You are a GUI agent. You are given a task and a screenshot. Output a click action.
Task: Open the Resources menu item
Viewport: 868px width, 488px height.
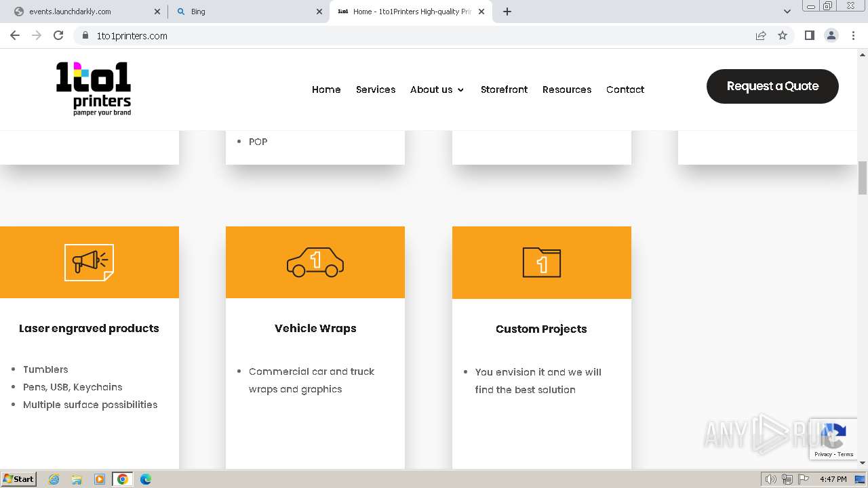pos(567,89)
